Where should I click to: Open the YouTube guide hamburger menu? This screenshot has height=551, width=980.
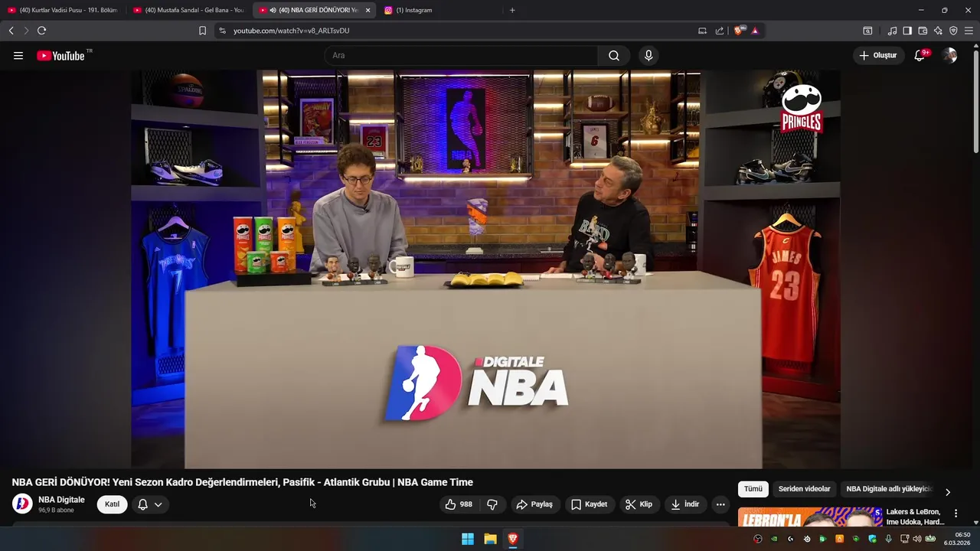[18, 56]
